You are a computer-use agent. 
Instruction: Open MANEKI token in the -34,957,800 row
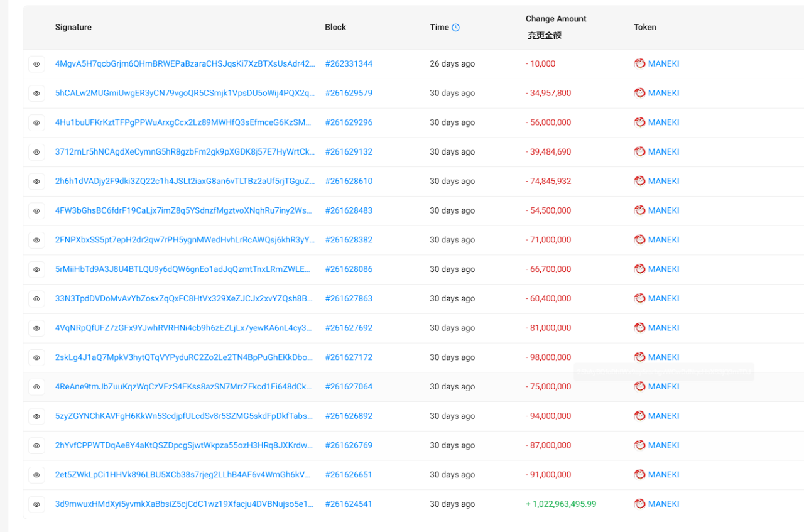(x=663, y=93)
